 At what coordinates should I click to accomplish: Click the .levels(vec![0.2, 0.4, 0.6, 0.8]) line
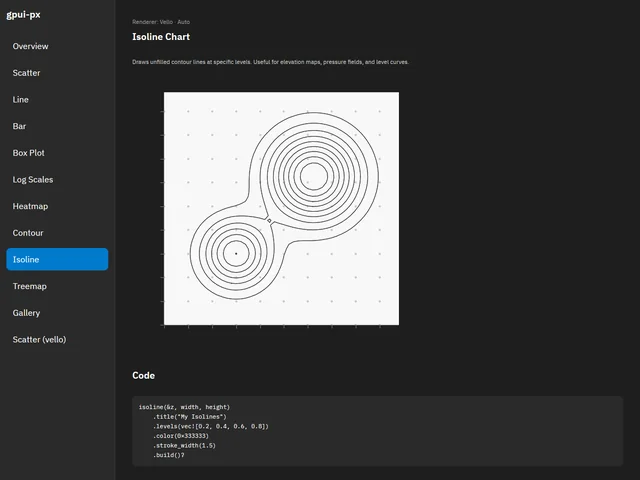(x=211, y=426)
